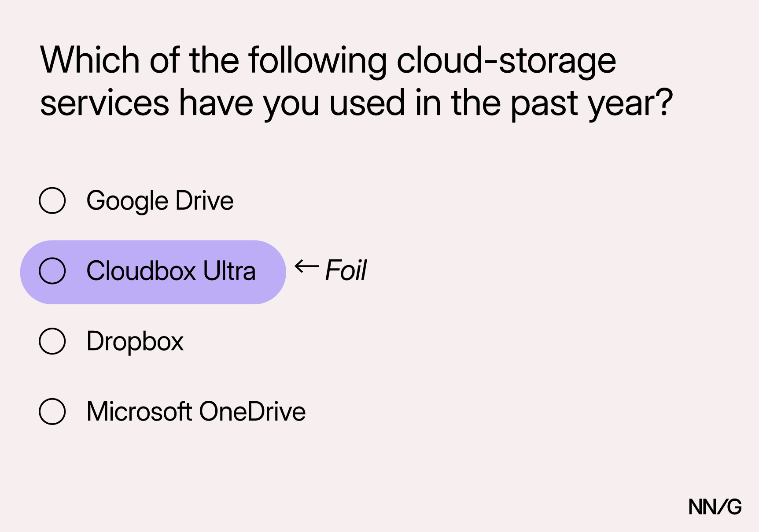This screenshot has width=759, height=532.
Task: Click the NN/G logo
Action: pos(715,507)
